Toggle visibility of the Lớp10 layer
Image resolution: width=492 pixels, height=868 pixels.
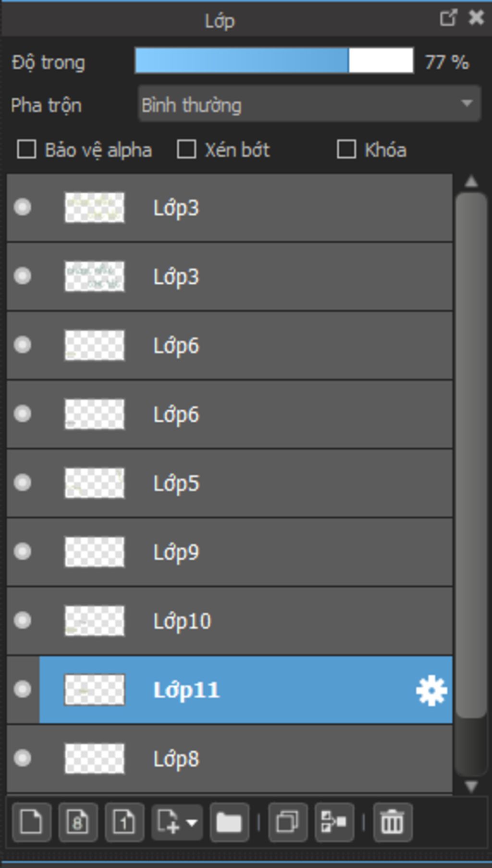click(23, 620)
